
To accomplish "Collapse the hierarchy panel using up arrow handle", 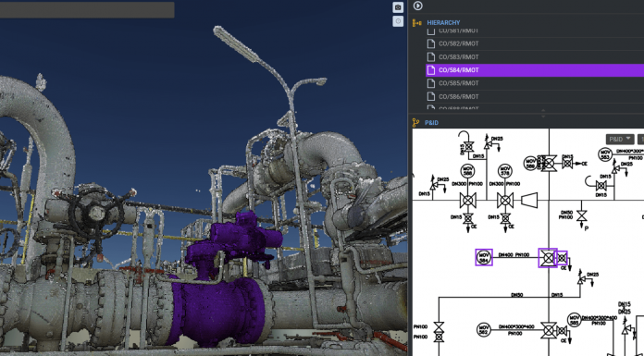I will pos(543,110).
